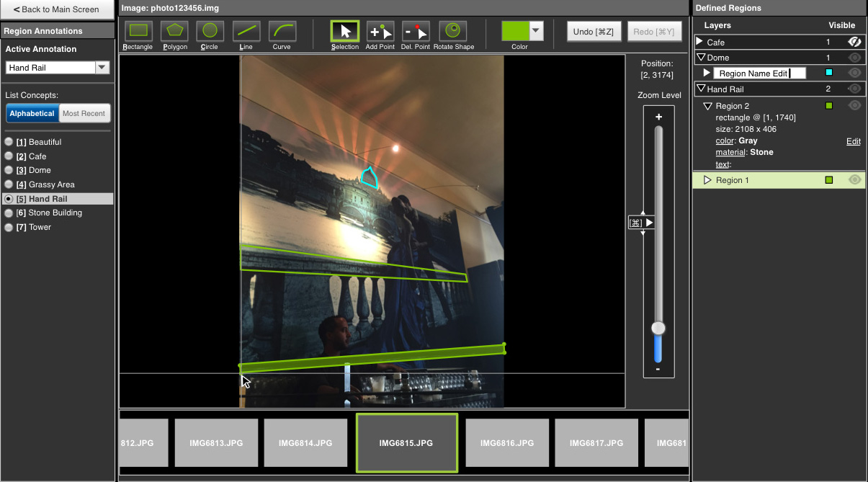Viewport: 868px width, 482px height.
Task: Select the Rectangle drawing tool
Action: pyautogui.click(x=138, y=31)
